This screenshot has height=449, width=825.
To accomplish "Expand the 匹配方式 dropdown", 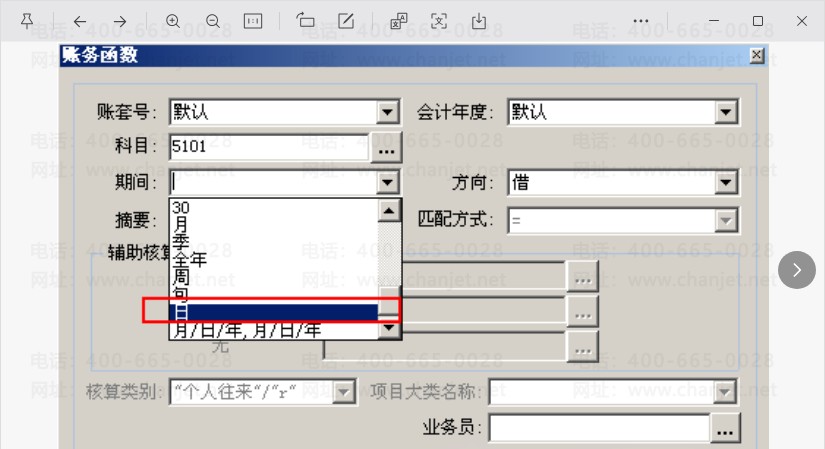I will coord(726,221).
